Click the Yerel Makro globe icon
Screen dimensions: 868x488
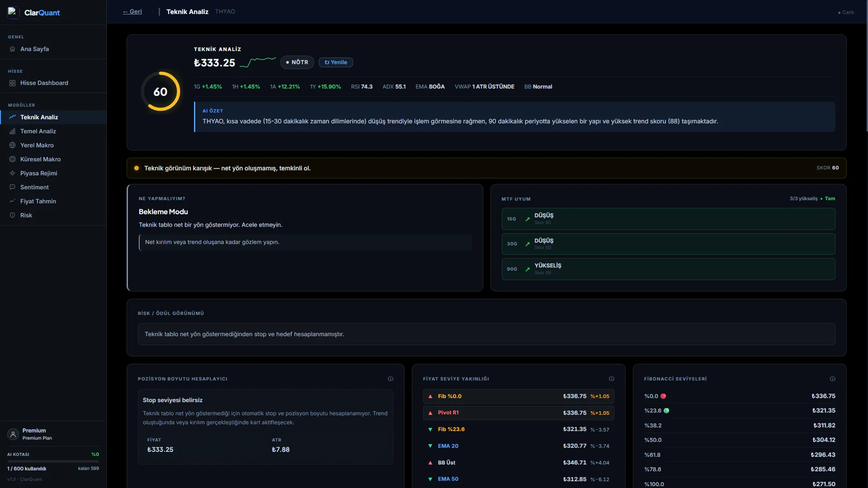13,145
